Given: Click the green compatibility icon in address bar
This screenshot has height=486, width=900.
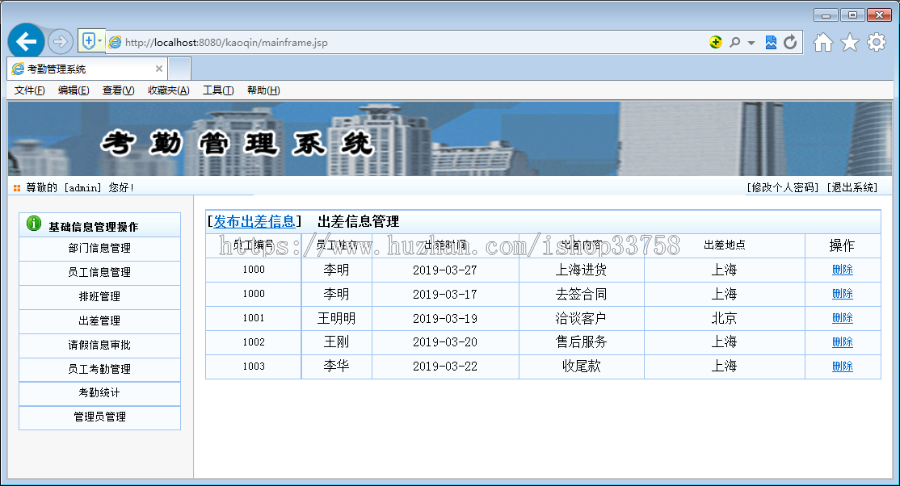Looking at the screenshot, I should pos(715,42).
